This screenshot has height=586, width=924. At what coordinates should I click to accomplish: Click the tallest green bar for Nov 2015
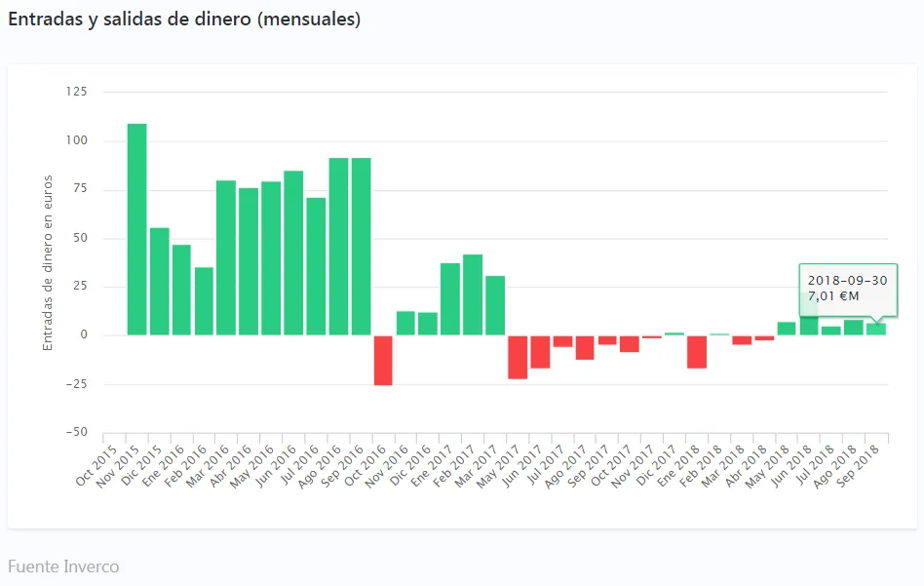point(137,229)
